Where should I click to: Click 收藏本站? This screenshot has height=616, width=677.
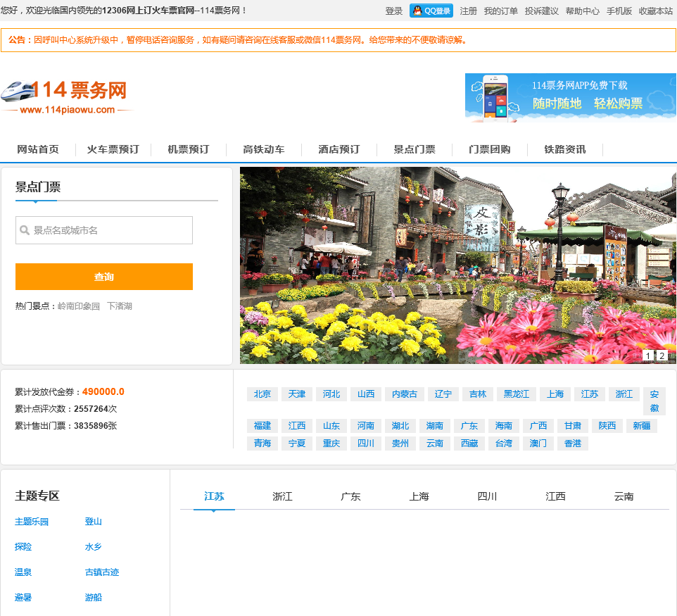656,11
